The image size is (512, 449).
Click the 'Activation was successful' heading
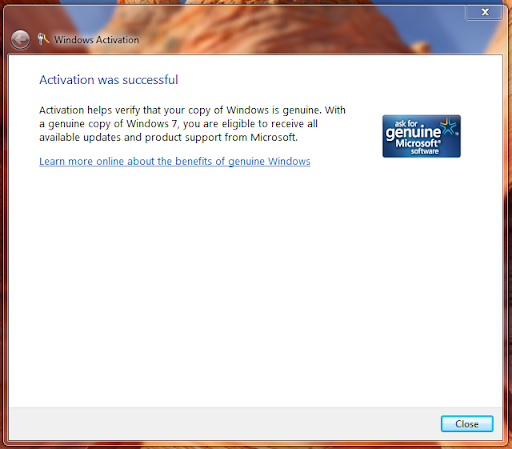tap(109, 80)
